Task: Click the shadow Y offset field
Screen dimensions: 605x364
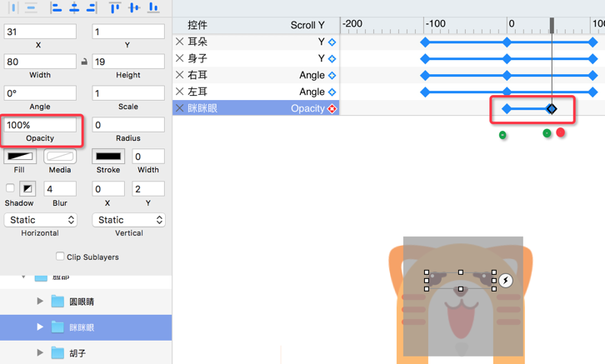Action: click(x=148, y=189)
